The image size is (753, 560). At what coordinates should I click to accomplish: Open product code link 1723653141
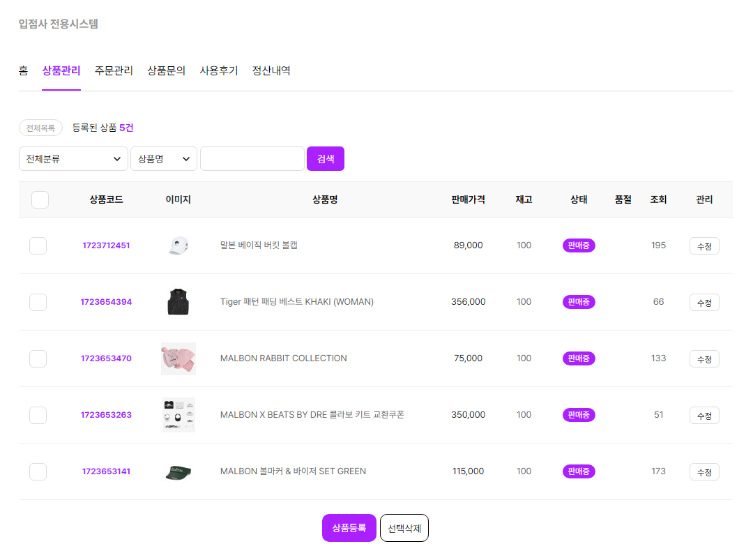[106, 471]
